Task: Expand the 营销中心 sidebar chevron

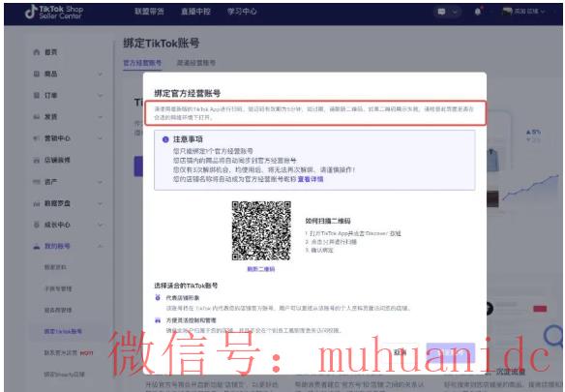Action: [x=100, y=138]
